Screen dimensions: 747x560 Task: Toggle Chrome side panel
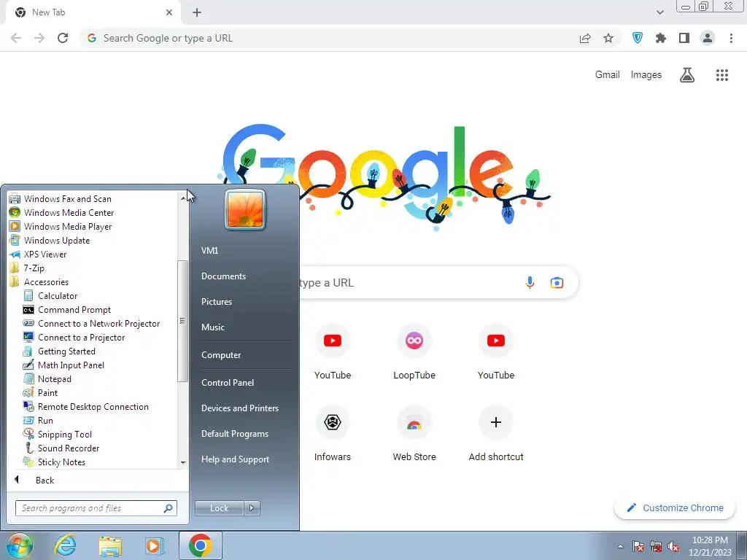tap(684, 38)
